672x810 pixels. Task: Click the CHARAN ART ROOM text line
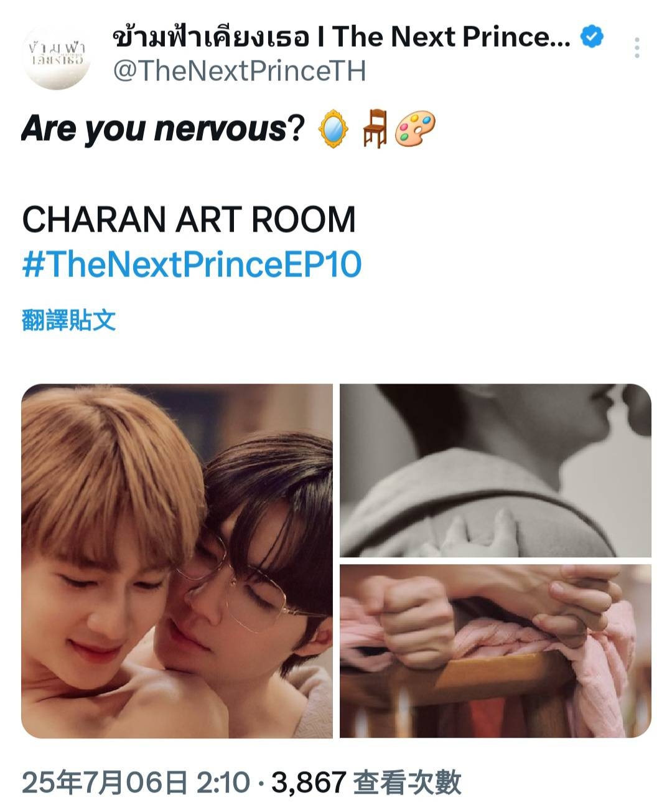click(x=189, y=219)
